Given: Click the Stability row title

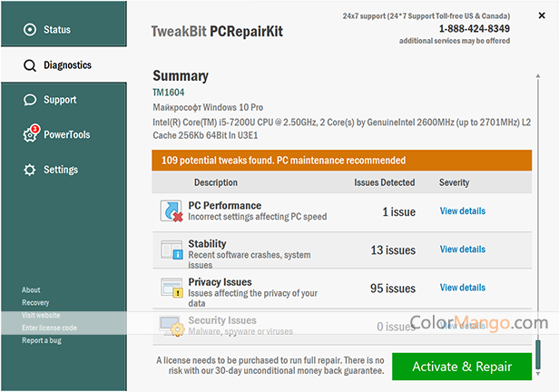Looking at the screenshot, I should point(207,244).
